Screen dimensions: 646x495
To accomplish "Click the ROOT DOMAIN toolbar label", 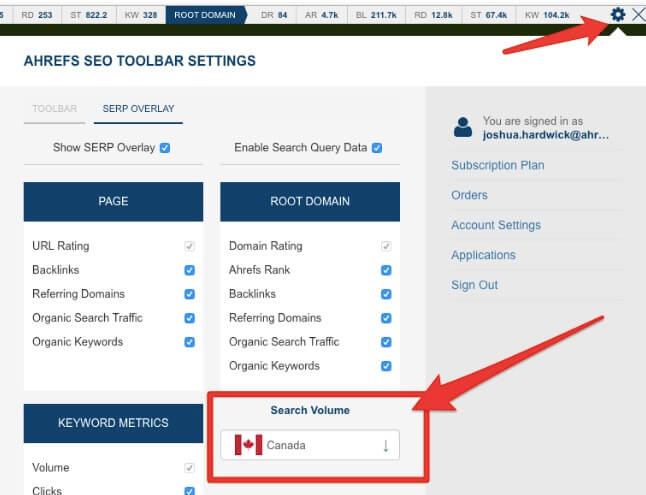I will click(205, 15).
